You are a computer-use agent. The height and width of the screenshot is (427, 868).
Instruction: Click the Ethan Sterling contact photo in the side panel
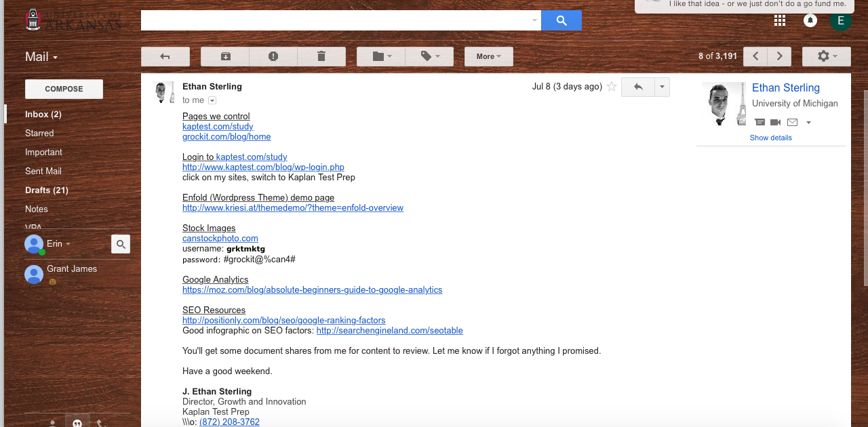coord(724,104)
